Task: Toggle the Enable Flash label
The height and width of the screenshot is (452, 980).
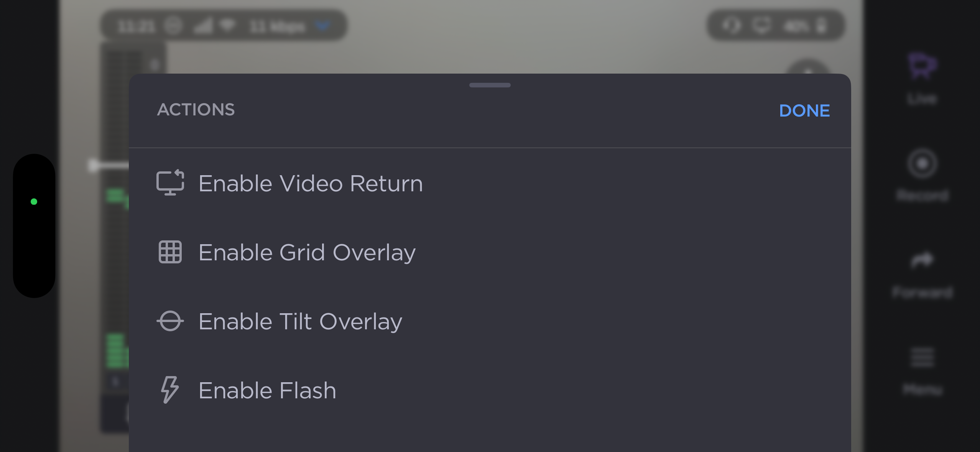Action: (x=267, y=390)
